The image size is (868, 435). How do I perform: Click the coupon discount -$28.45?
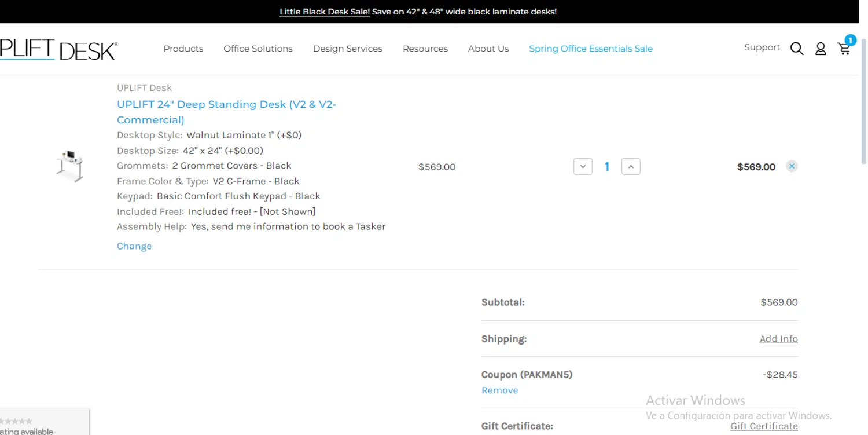(x=780, y=375)
